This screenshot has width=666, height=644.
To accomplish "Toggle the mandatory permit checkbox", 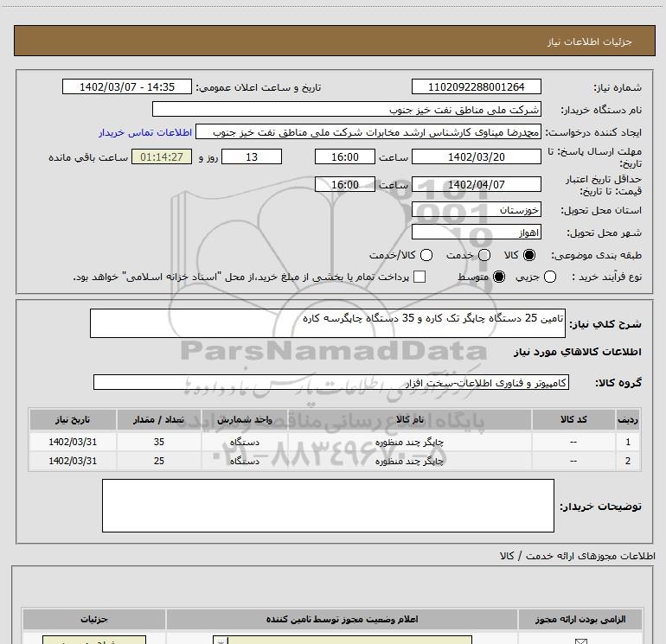I will click(580, 641).
